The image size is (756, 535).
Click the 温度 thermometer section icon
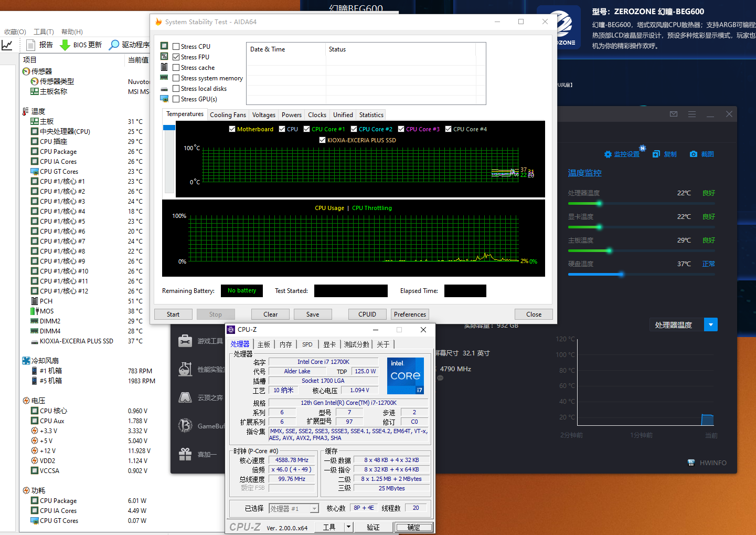click(x=26, y=111)
